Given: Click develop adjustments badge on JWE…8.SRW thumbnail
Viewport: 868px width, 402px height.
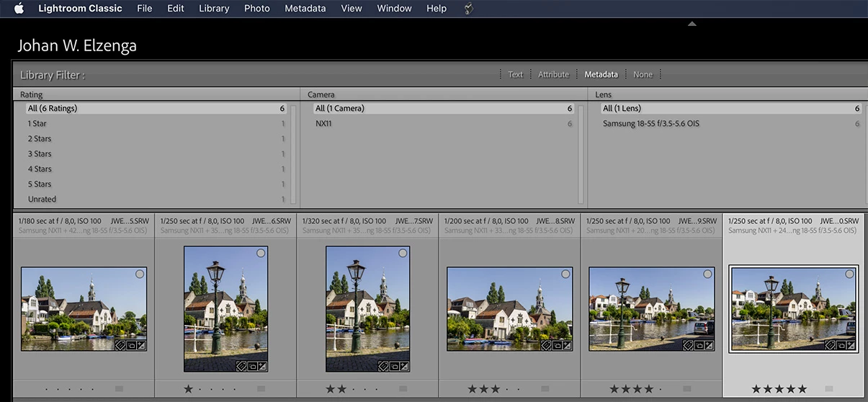Looking at the screenshot, I should (x=567, y=345).
